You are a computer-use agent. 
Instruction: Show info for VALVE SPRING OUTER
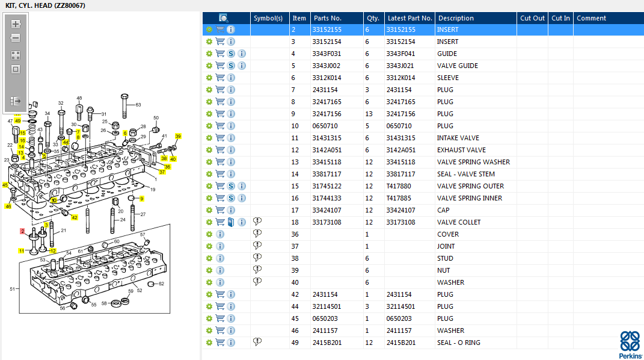[x=242, y=186]
